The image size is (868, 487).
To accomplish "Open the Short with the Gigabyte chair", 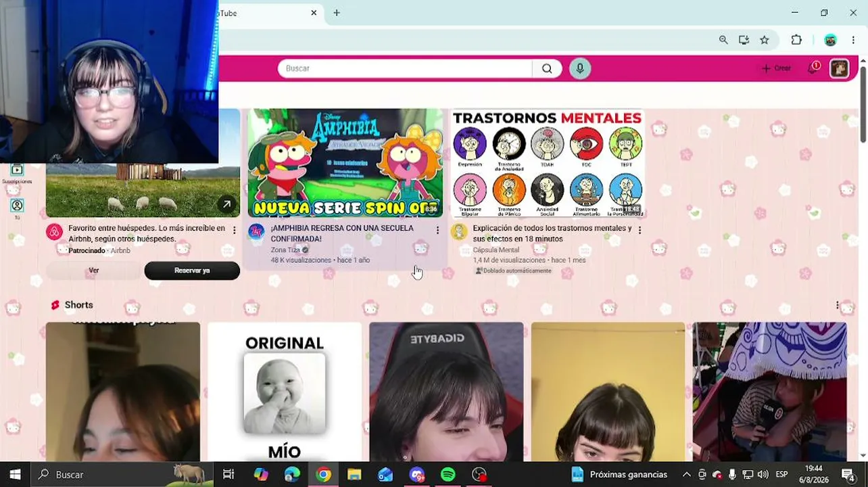I will [446, 392].
